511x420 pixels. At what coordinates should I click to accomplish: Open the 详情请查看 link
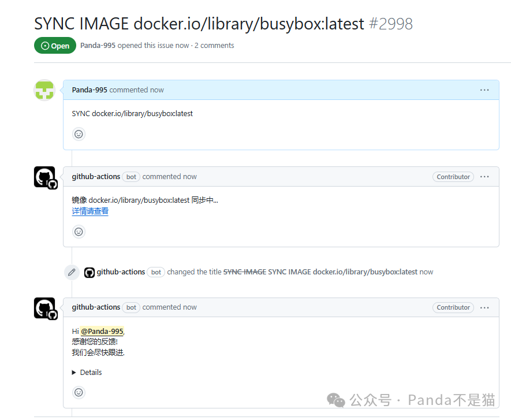click(x=90, y=211)
